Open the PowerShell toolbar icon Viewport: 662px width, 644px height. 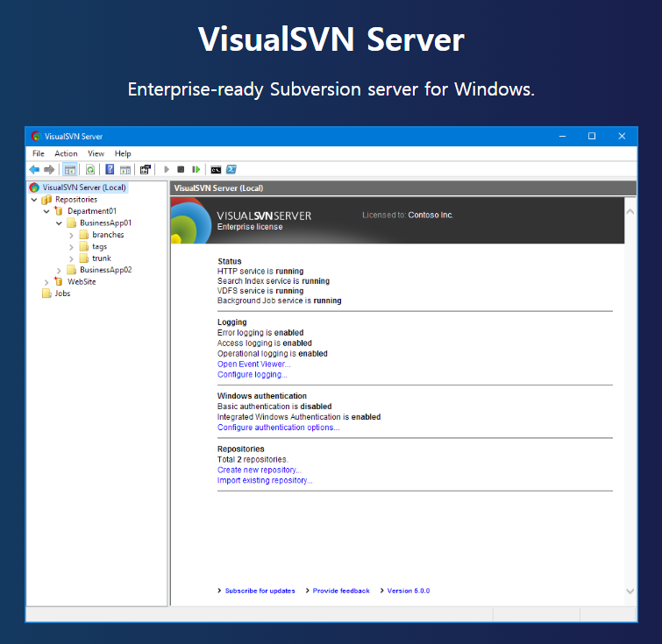tap(231, 170)
